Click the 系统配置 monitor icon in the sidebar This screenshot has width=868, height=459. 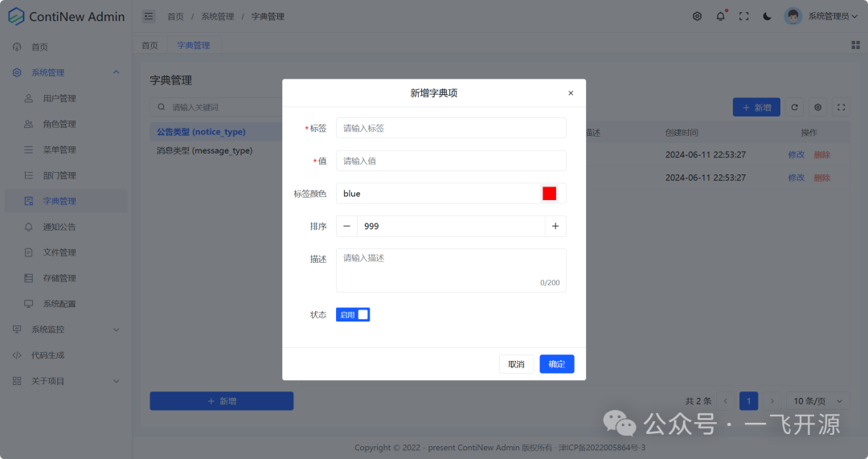point(28,303)
